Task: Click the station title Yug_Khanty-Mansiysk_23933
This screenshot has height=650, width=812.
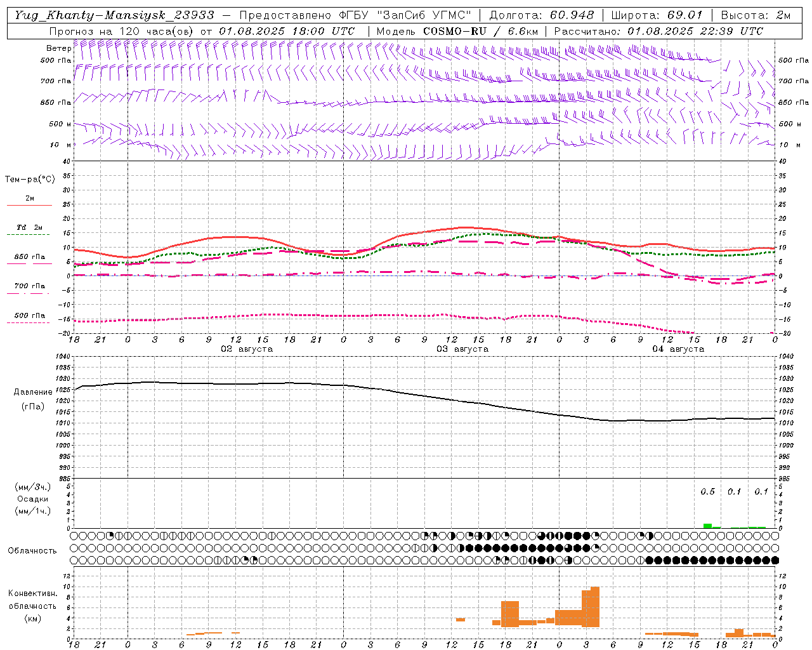Action: (114, 15)
